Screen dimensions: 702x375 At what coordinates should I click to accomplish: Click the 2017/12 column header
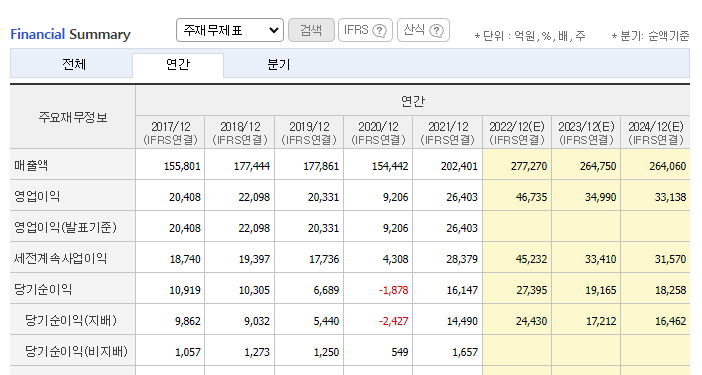171,132
